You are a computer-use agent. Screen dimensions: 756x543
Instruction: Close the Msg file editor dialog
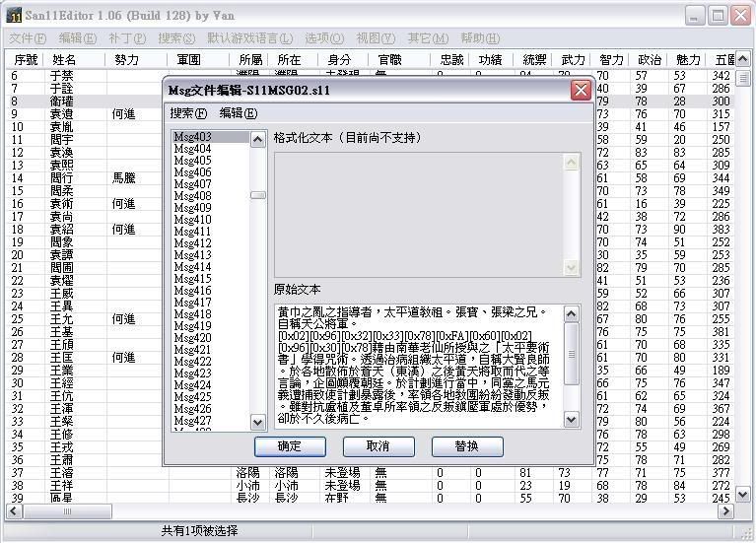coord(582,91)
